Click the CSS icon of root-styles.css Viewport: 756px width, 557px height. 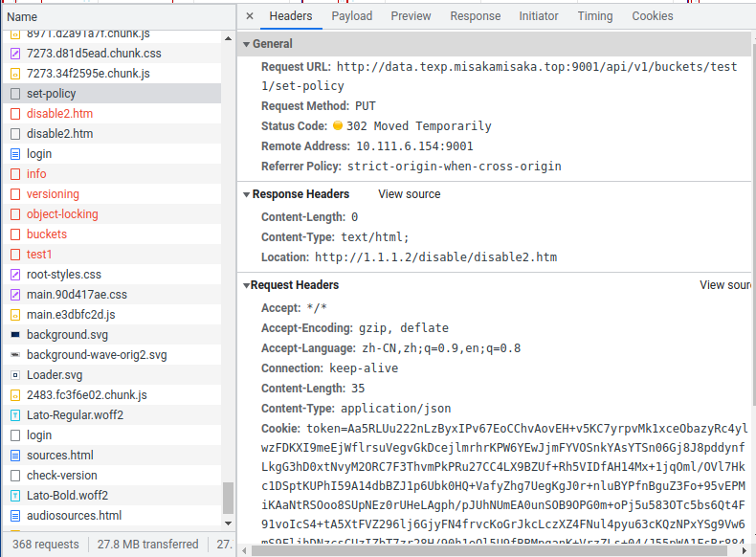coord(15,275)
